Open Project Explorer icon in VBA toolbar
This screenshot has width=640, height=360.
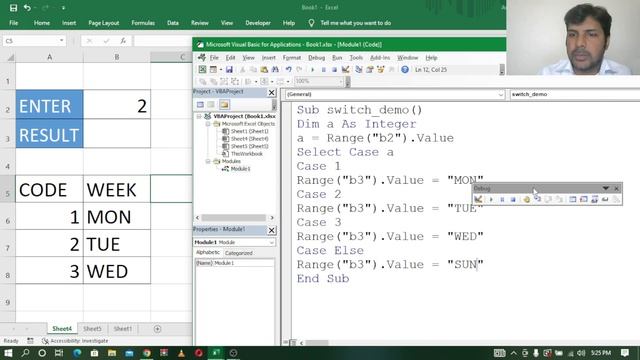(359, 70)
